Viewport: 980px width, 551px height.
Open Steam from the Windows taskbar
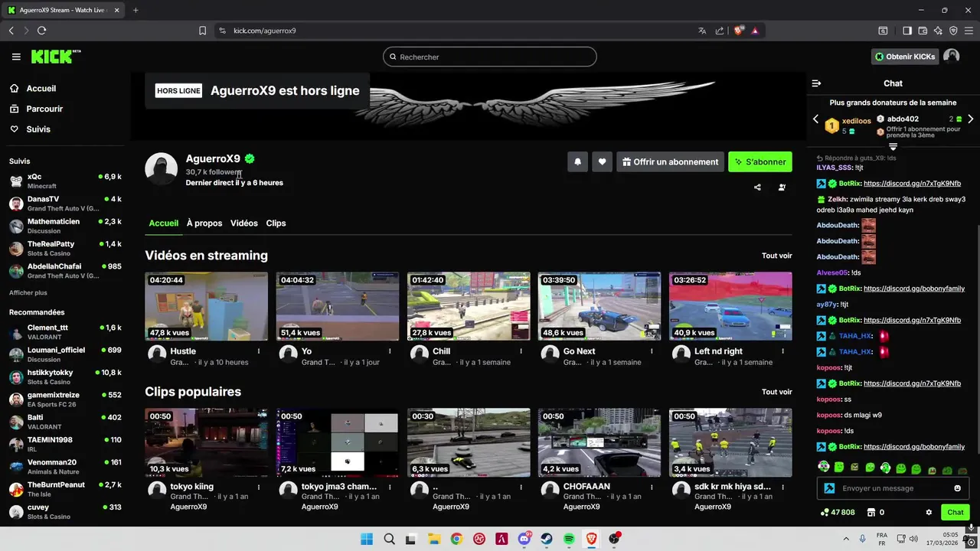pyautogui.click(x=547, y=539)
